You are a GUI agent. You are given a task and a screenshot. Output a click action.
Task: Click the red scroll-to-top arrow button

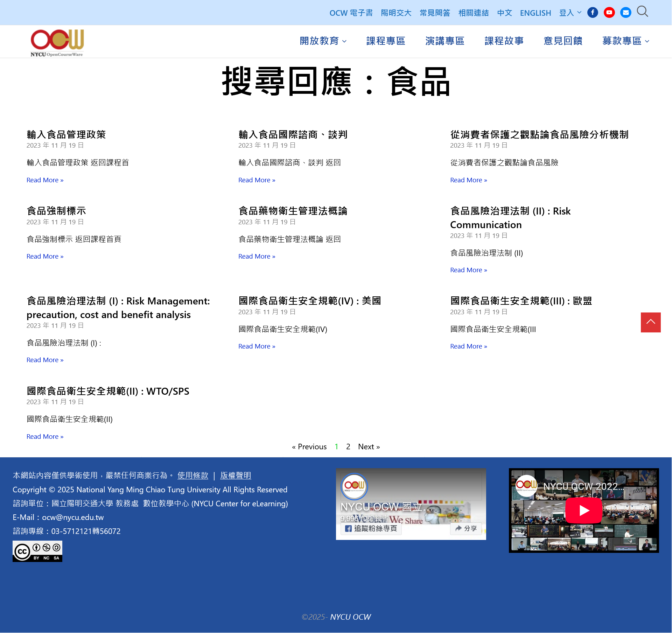pos(650,322)
